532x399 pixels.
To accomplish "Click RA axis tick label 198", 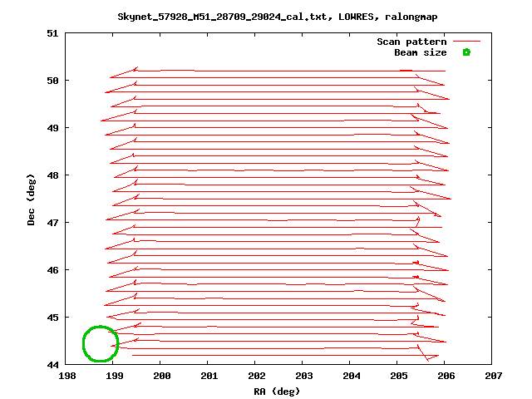I will [x=67, y=376].
